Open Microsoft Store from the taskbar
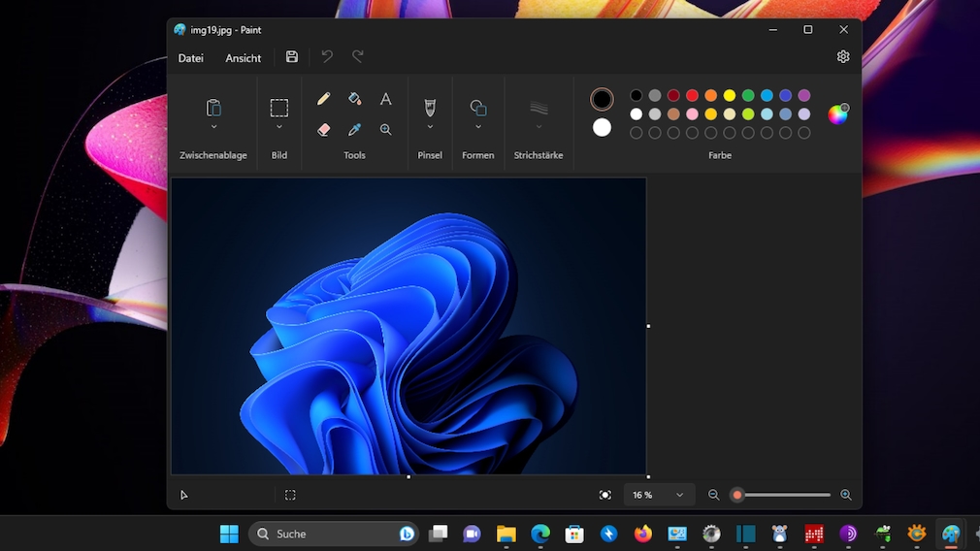Screen dimensions: 980x551 (573, 534)
